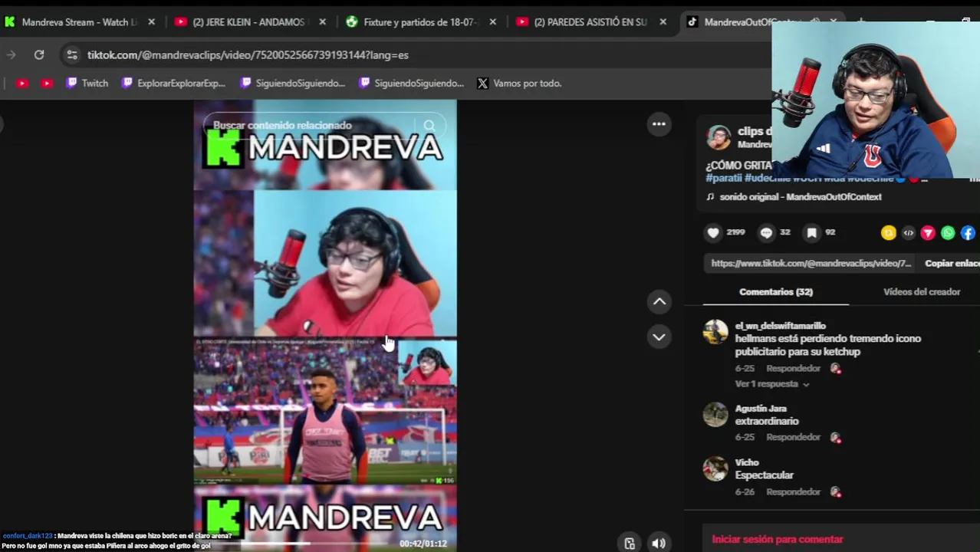The height and width of the screenshot is (552, 980).
Task: Save the video with the bookmark icon
Action: (811, 232)
